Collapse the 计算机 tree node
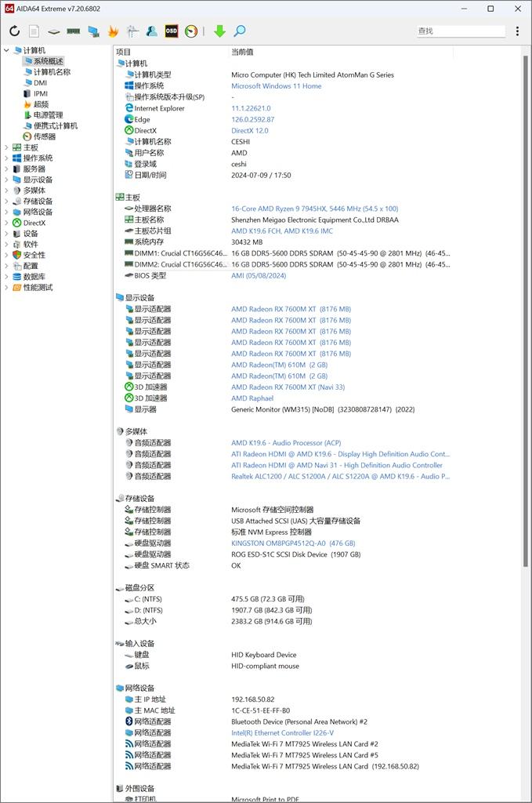The height and width of the screenshot is (803, 532). tap(6, 50)
